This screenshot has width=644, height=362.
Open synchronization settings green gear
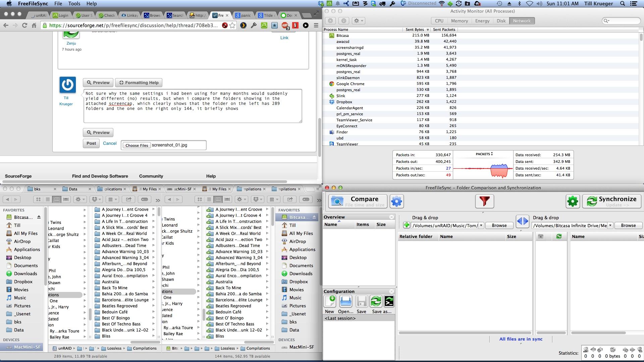pos(573,201)
